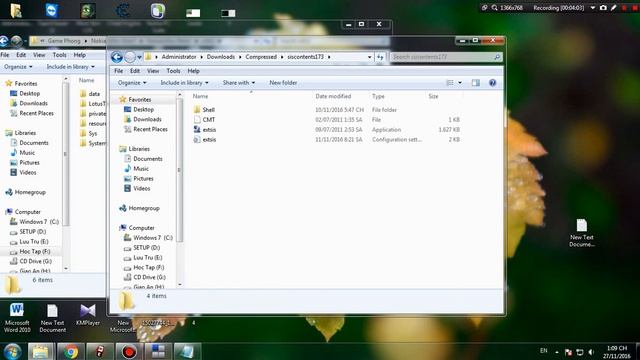Image resolution: width=640 pixels, height=360 pixels.
Task: Launch Google Chrome from taskbar
Action: click(71, 351)
